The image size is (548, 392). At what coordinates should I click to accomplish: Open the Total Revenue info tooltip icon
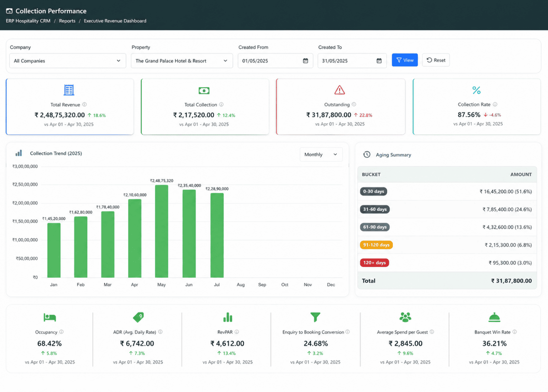tap(85, 104)
